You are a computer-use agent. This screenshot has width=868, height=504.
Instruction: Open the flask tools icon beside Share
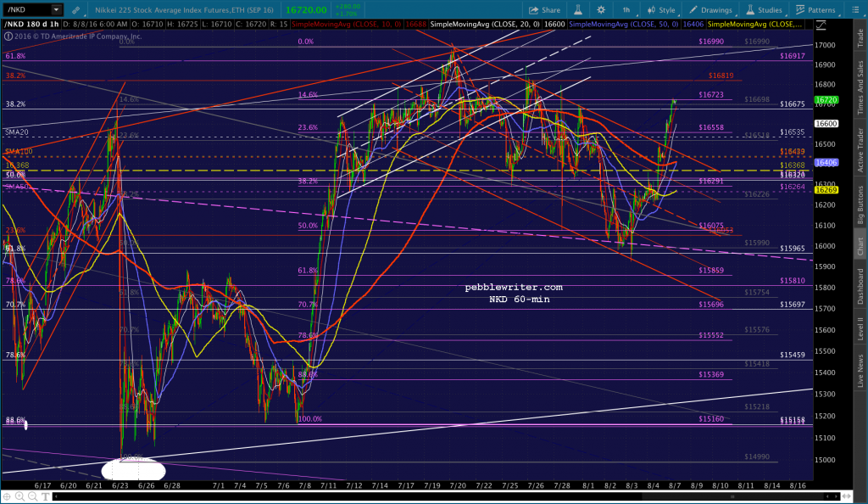tap(578, 10)
